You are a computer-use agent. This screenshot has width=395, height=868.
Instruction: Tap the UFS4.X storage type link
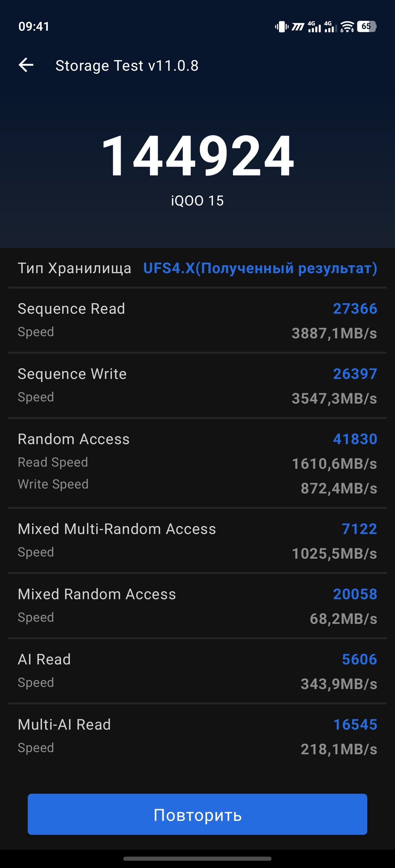click(260, 268)
